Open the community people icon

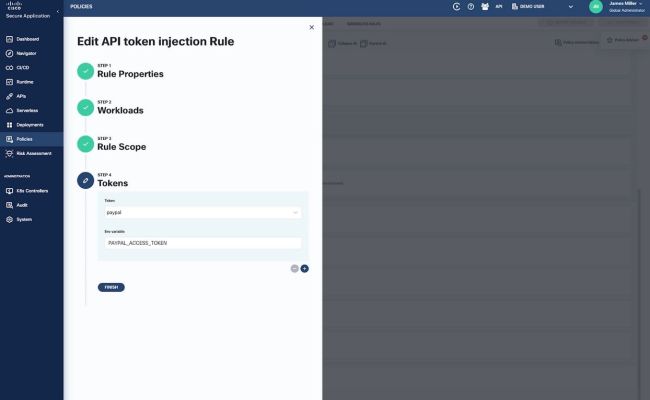pos(485,7)
